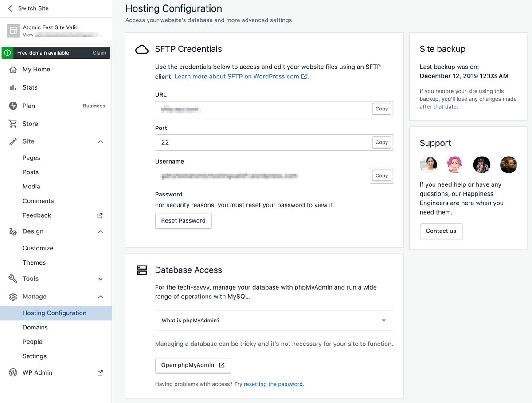Click the Reset Password button

184,221
